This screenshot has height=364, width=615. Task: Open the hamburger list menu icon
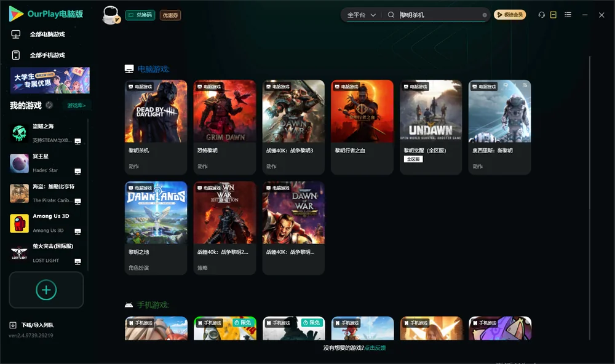pyautogui.click(x=568, y=15)
